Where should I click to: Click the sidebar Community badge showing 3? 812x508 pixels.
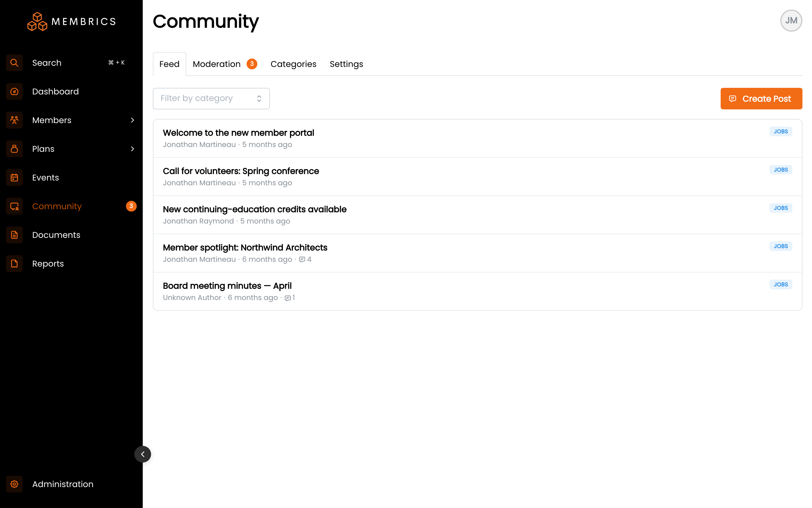[131, 206]
